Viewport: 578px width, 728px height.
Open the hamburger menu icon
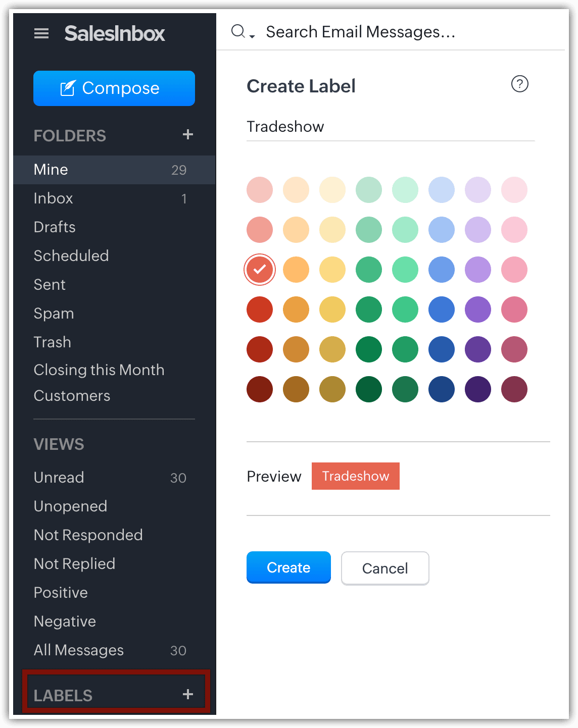(x=41, y=34)
